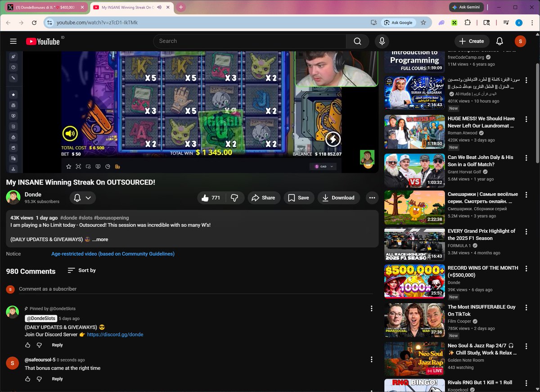Expand the description with ...more
The image size is (540, 392).
coord(100,239)
